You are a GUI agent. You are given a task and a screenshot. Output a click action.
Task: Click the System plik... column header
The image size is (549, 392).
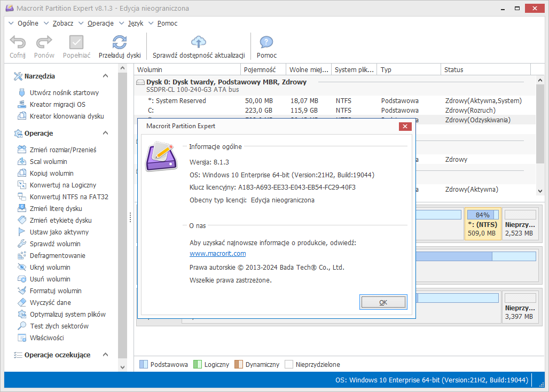pos(354,69)
